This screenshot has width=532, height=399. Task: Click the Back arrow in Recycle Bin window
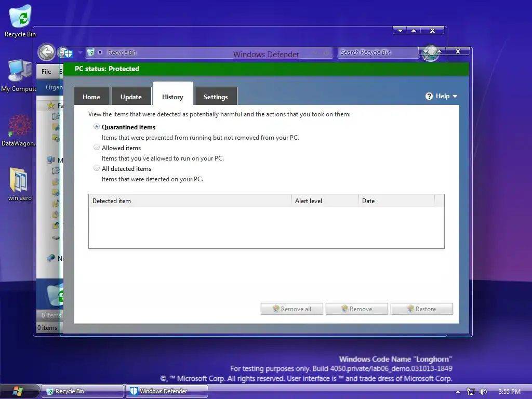[46, 52]
